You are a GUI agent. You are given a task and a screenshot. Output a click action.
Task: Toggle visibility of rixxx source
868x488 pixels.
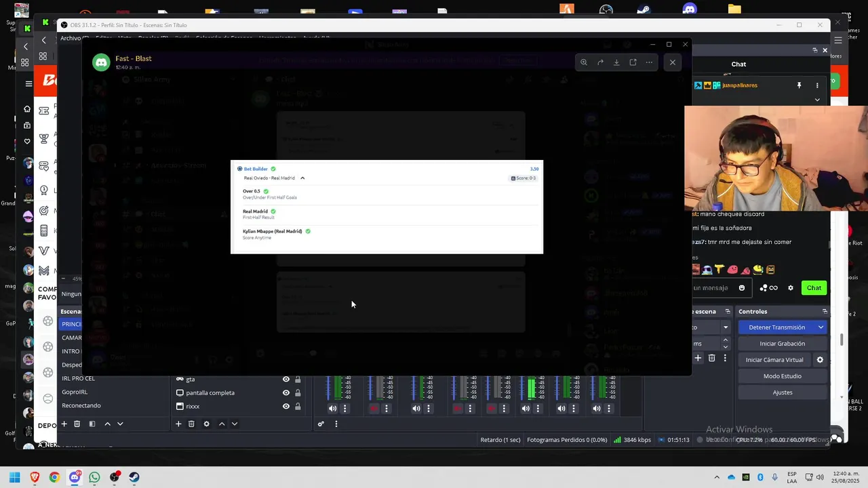coord(286,407)
